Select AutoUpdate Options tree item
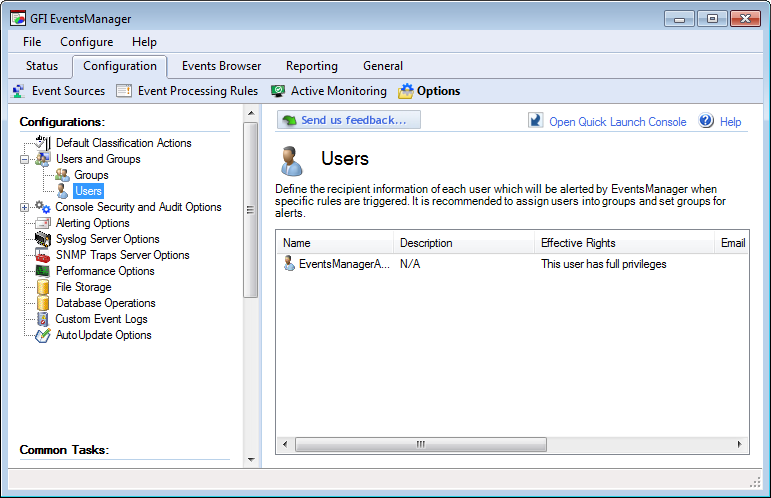This screenshot has width=771, height=498. click(x=103, y=335)
